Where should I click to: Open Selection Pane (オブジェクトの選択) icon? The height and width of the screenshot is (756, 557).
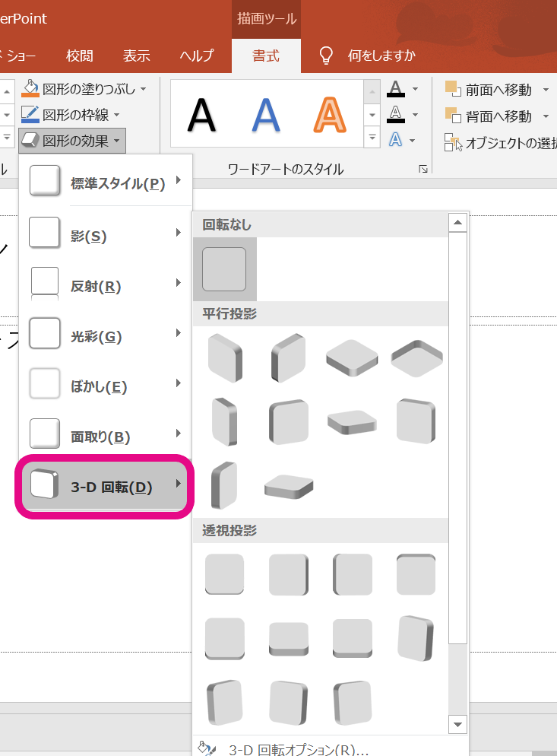(x=453, y=142)
